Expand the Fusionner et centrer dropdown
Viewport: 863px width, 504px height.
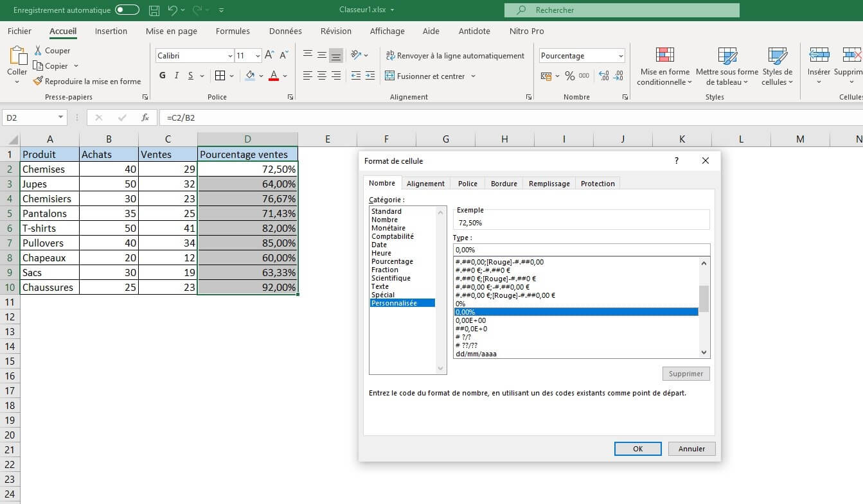[473, 75]
